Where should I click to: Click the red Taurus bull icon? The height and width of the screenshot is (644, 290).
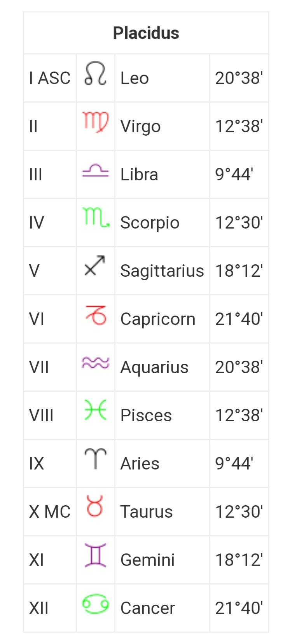coord(95,506)
